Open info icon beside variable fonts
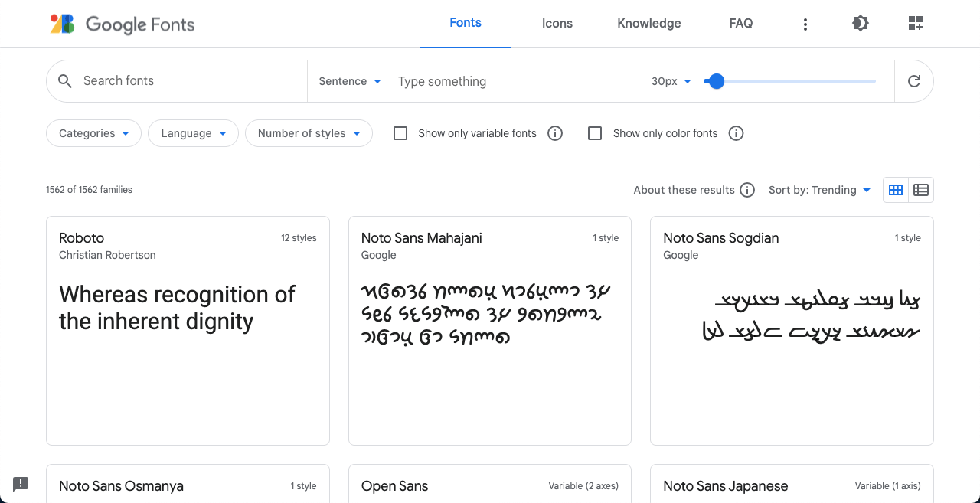The width and height of the screenshot is (980, 503). click(555, 133)
